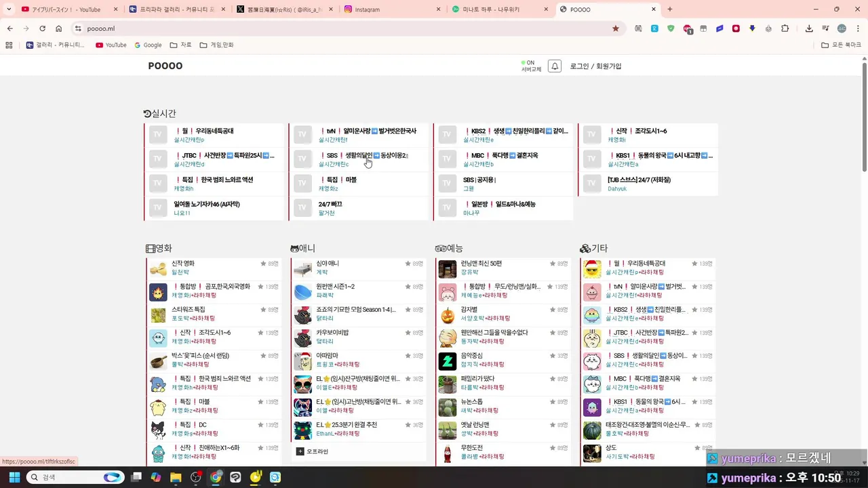The height and width of the screenshot is (488, 868).
Task: Open the YouTube bookmark
Action: pyautogui.click(x=111, y=45)
